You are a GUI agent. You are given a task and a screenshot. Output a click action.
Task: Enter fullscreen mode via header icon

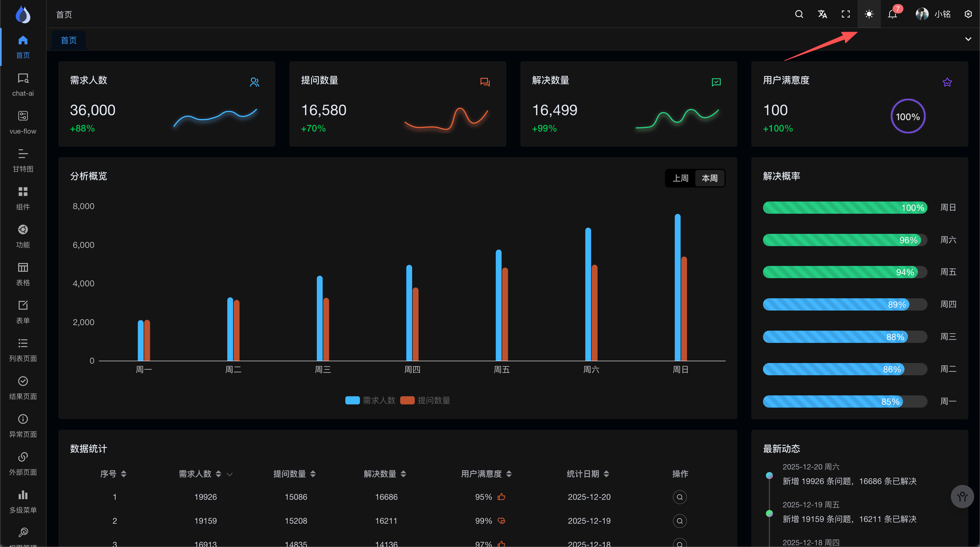[x=846, y=14]
